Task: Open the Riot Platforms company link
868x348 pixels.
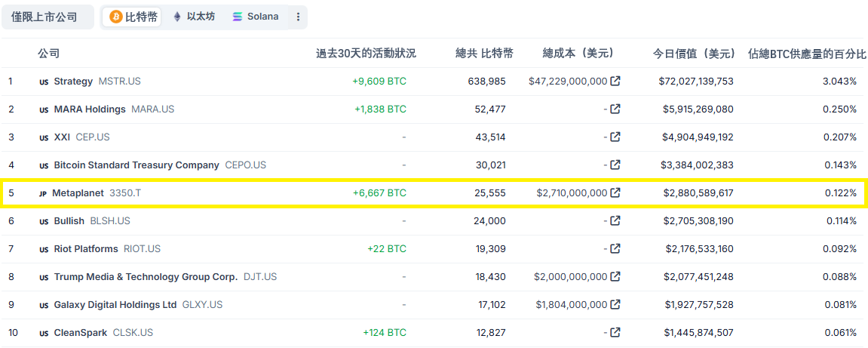Action: tap(86, 249)
